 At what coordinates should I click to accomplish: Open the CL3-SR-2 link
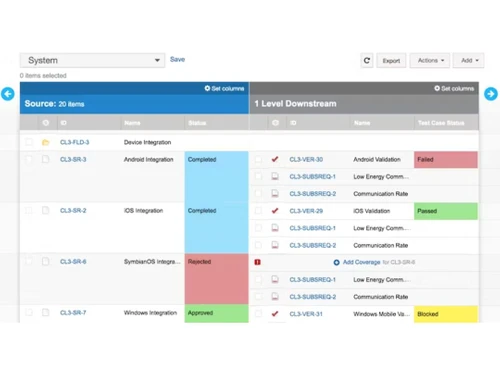73,210
